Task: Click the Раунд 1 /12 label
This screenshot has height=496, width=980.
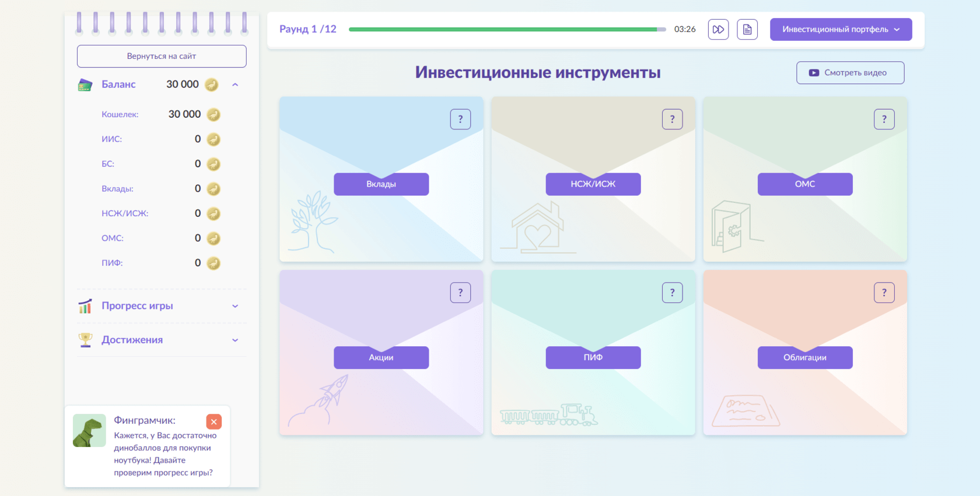Action: click(x=308, y=29)
